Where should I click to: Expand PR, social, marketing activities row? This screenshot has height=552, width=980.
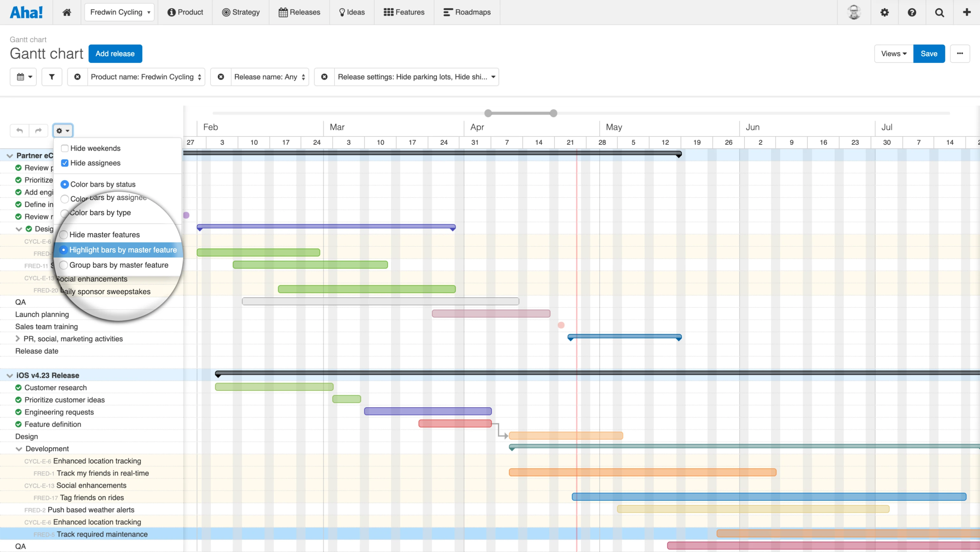17,339
